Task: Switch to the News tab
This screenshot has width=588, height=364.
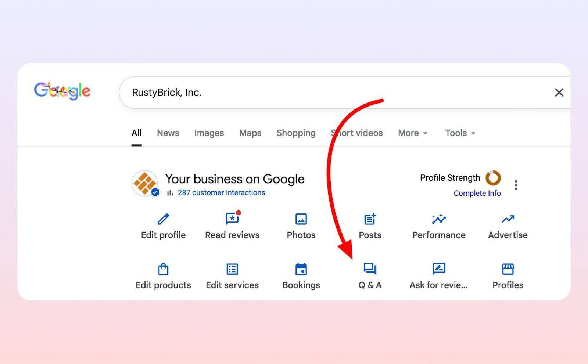Action: coord(168,133)
